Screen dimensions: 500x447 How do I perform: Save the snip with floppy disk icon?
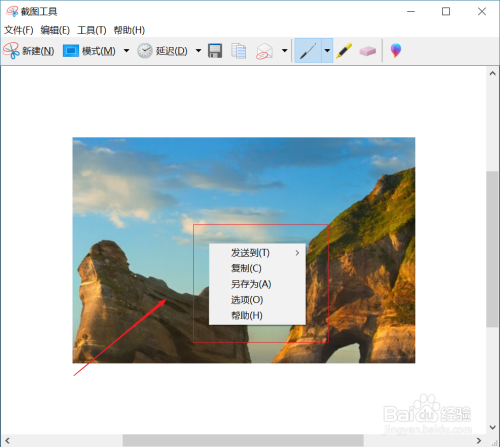pyautogui.click(x=215, y=51)
